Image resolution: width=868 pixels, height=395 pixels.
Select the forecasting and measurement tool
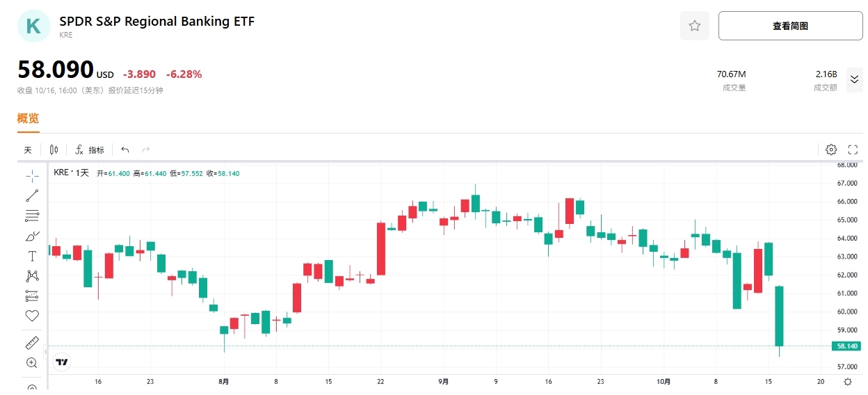click(x=32, y=296)
